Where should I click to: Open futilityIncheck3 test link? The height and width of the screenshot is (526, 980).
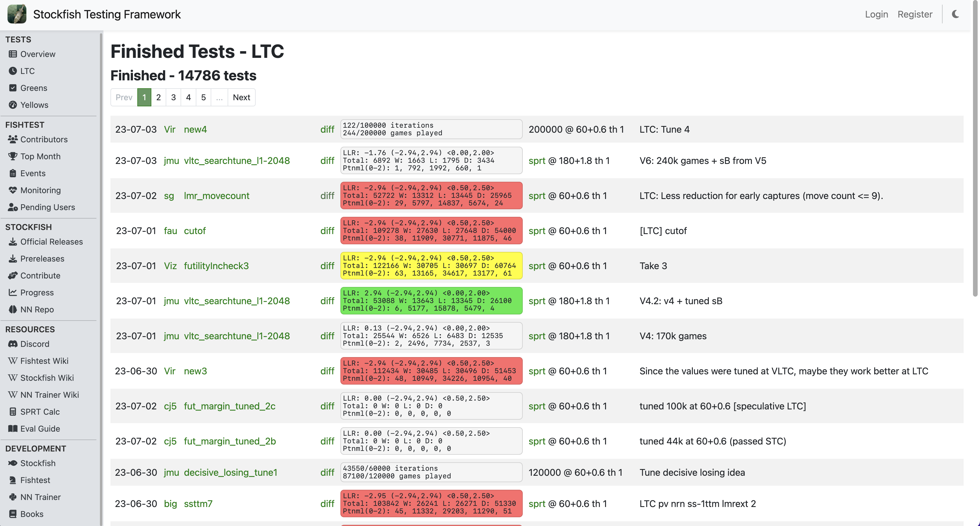click(x=216, y=266)
